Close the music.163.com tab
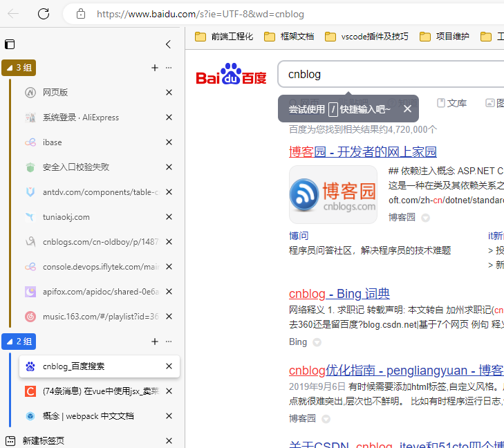Viewport: 504px width, 448px height. pyautogui.click(x=169, y=317)
